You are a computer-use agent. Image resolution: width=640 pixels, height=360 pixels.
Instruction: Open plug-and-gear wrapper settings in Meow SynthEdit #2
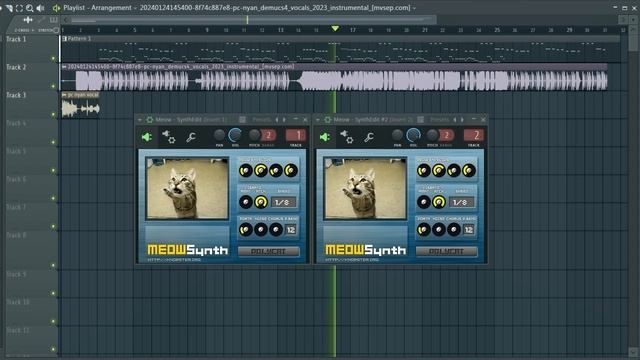click(x=347, y=137)
